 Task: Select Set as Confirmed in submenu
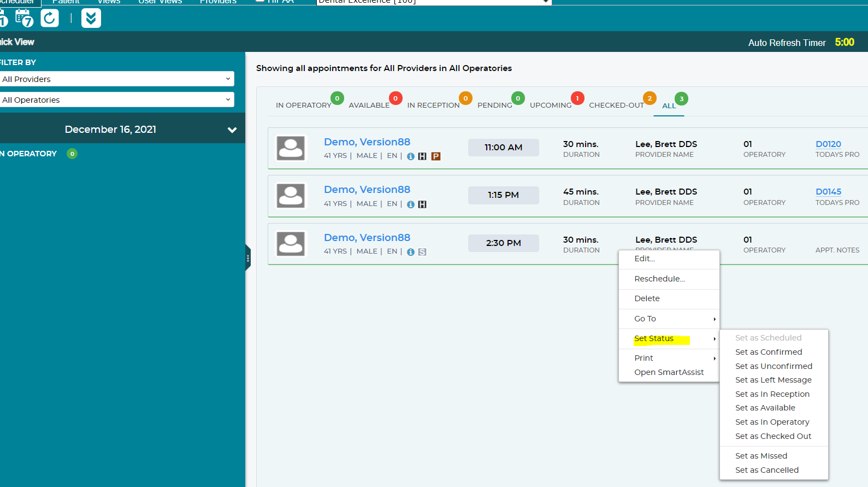coord(769,352)
